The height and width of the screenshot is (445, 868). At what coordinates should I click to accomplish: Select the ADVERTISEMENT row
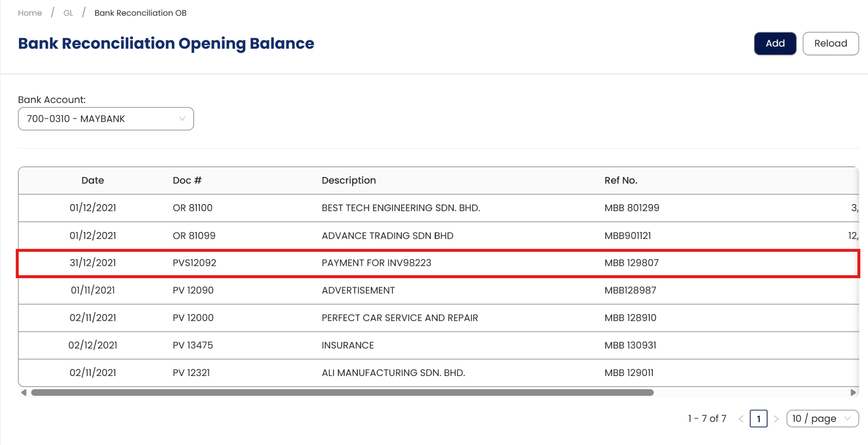[x=358, y=290]
